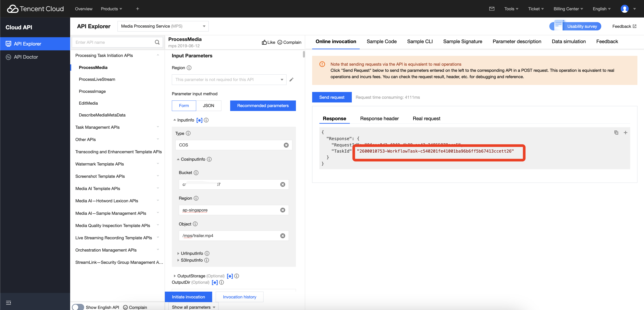Click the InputInfo required asterisk icon
The height and width of the screenshot is (310, 644).
199,120
